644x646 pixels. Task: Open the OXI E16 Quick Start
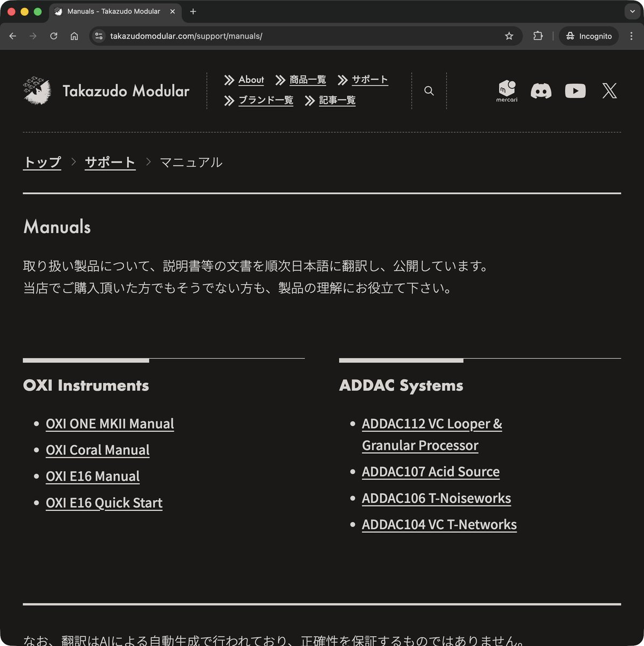[x=104, y=502]
